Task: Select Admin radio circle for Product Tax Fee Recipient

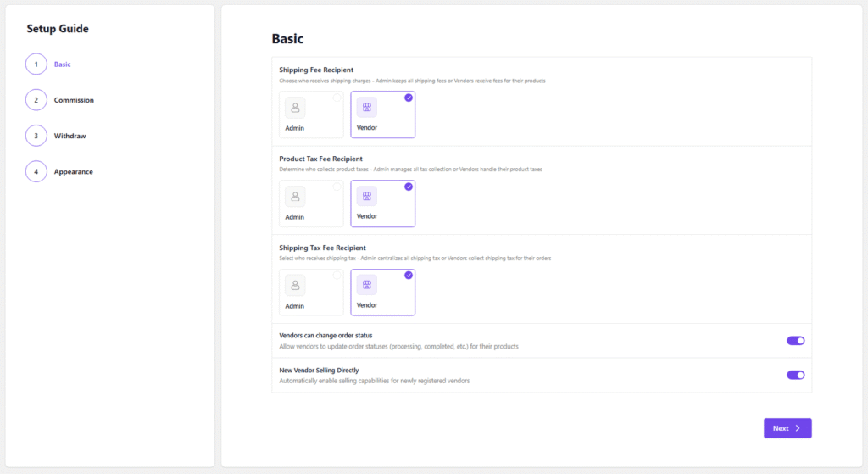Action: tap(337, 187)
